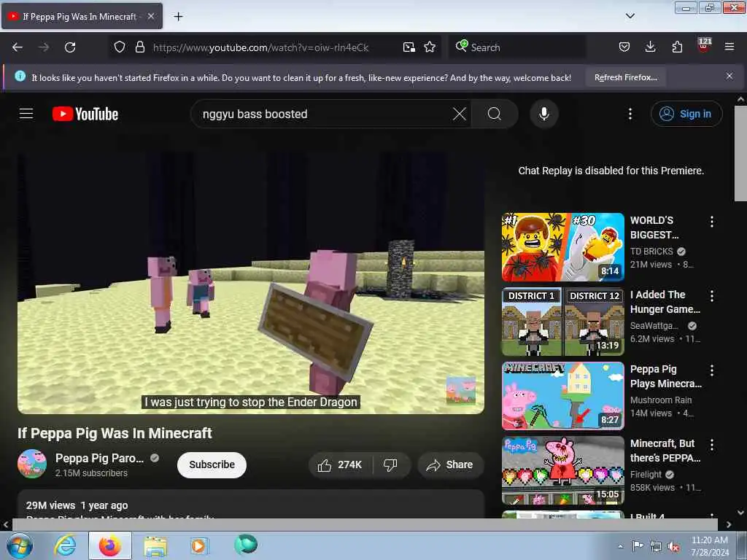Open options for Peppa Pig Plays Minecraft
This screenshot has width=747, height=560.
(712, 370)
